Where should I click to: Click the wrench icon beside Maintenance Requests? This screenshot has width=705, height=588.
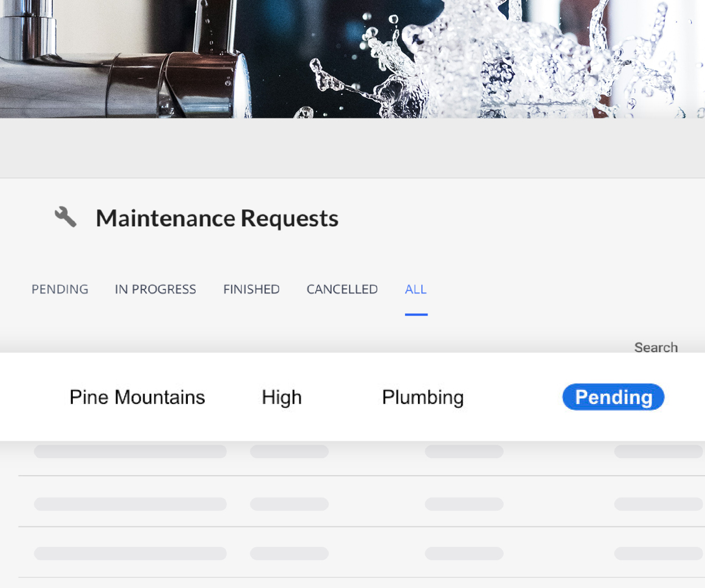[65, 217]
